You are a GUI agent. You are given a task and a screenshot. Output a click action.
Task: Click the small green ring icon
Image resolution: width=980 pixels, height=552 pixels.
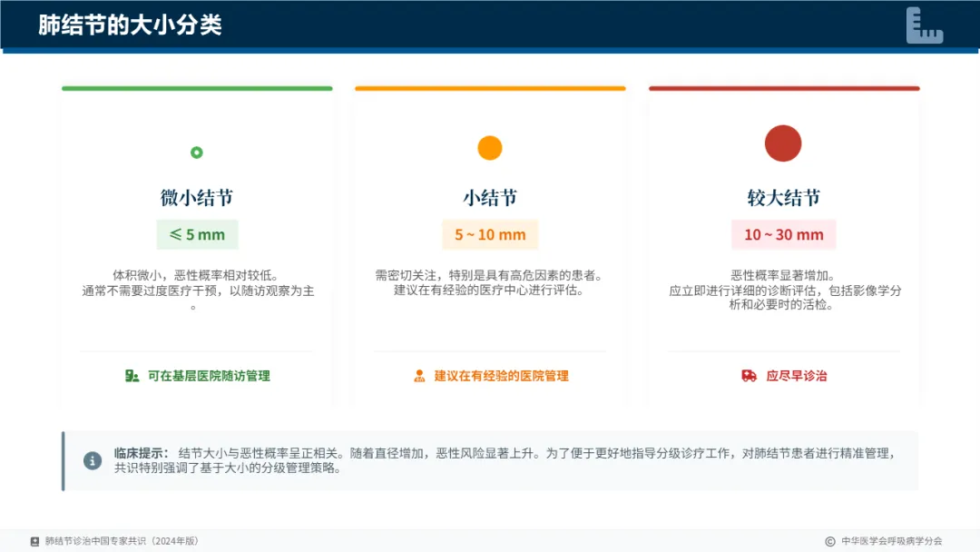[196, 152]
